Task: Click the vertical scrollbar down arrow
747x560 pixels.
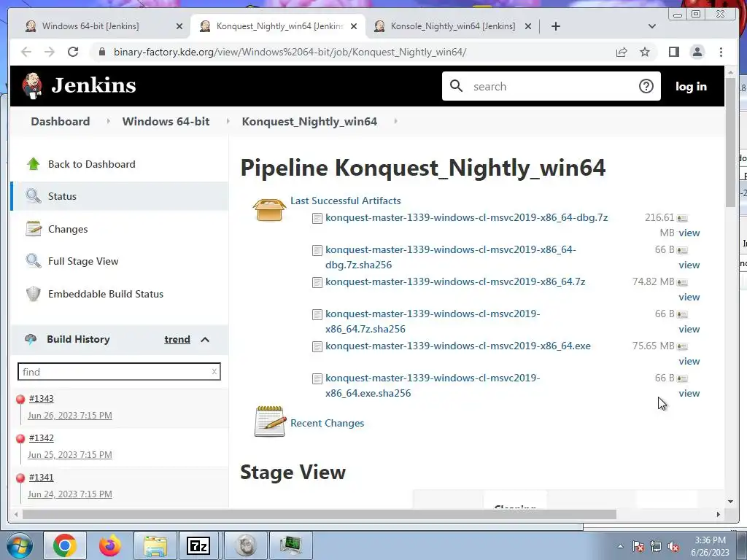Action: [730, 501]
